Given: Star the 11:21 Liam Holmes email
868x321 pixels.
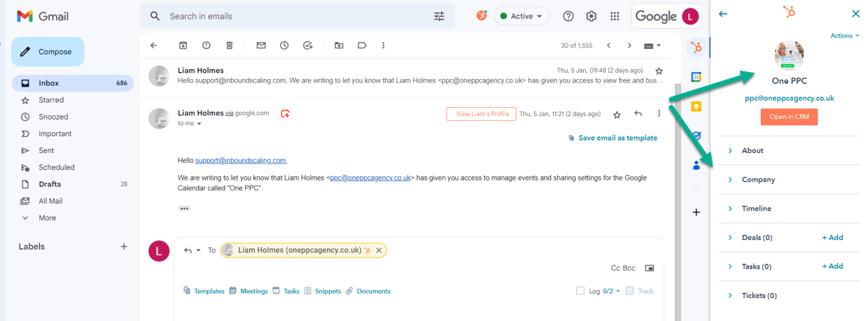Looking at the screenshot, I should coord(617,114).
